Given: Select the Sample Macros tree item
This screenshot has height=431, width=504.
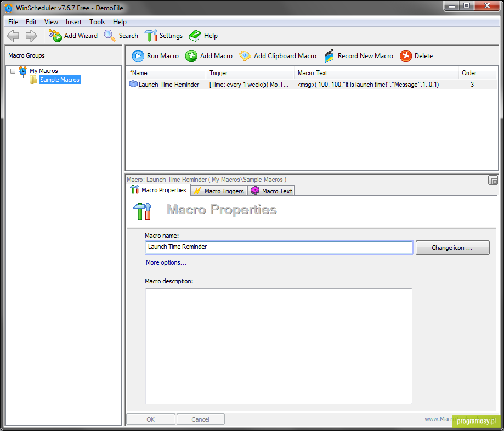Looking at the screenshot, I should tap(60, 80).
